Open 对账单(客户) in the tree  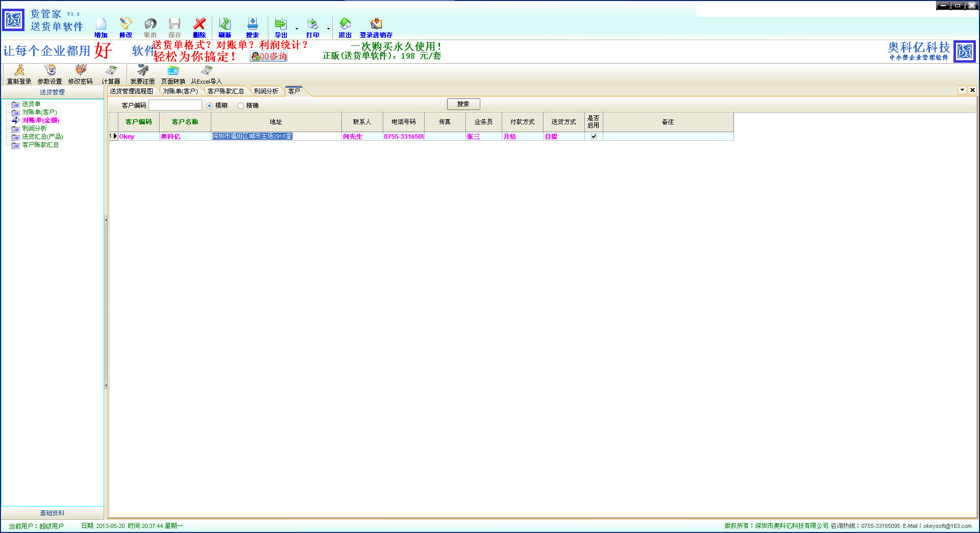click(x=39, y=112)
